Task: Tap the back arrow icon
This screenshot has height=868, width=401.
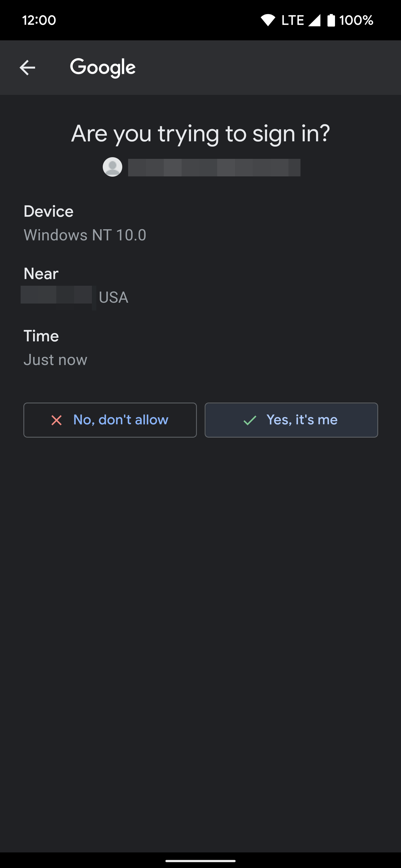Action: click(27, 68)
